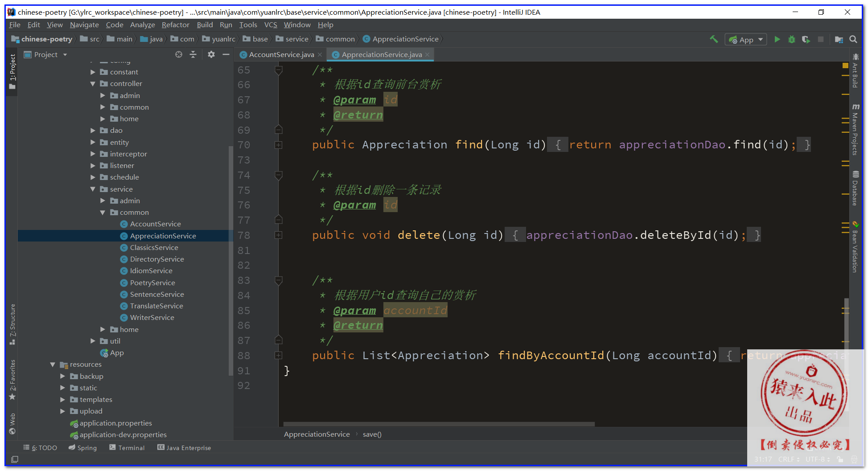Open the VCS menu

(x=271, y=25)
